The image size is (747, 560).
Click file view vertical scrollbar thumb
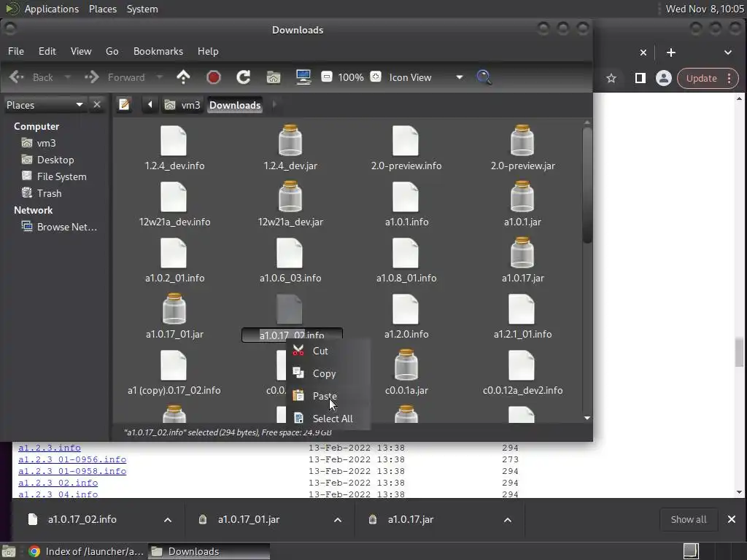tap(587, 184)
